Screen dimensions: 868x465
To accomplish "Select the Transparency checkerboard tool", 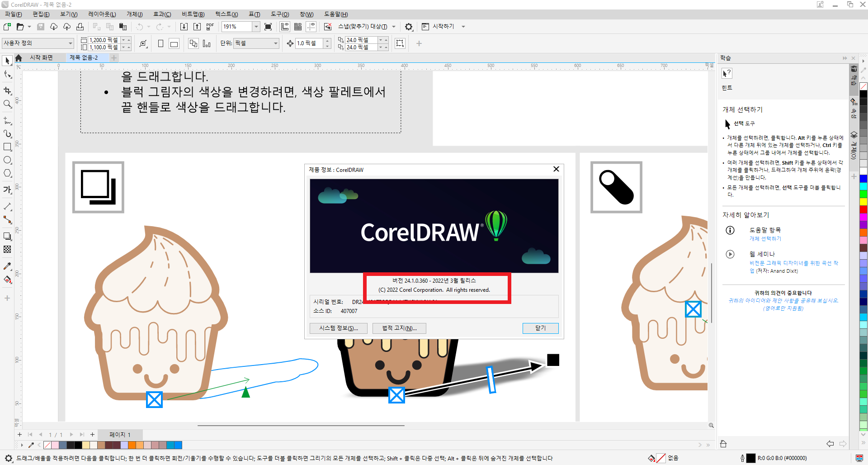I will [x=7, y=249].
